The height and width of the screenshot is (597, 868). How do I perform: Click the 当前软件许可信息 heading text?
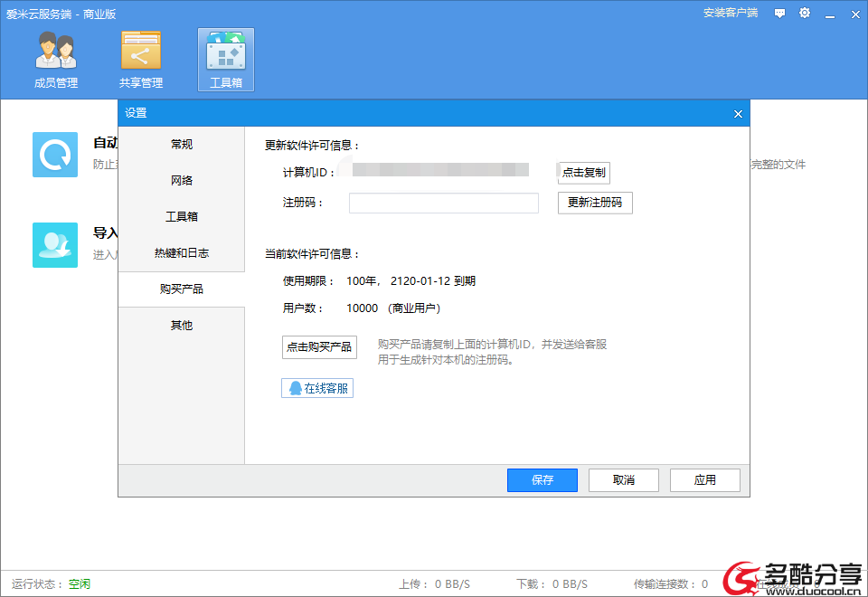[x=312, y=254]
